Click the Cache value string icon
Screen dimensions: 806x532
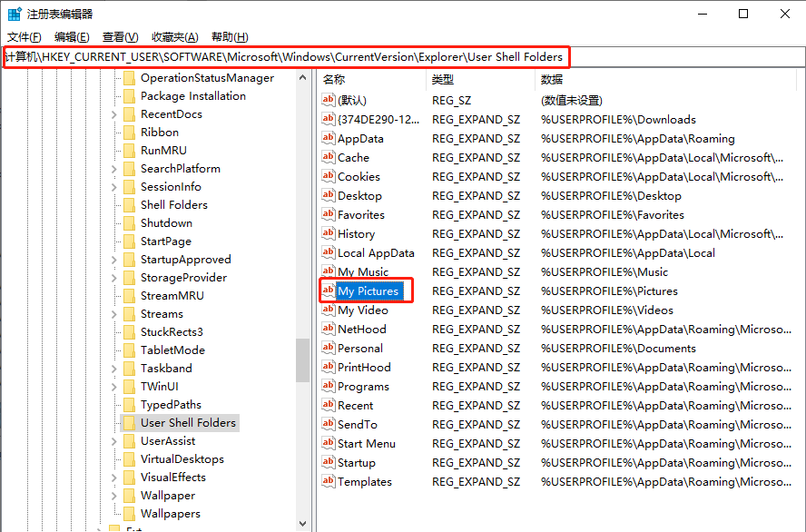pos(328,157)
